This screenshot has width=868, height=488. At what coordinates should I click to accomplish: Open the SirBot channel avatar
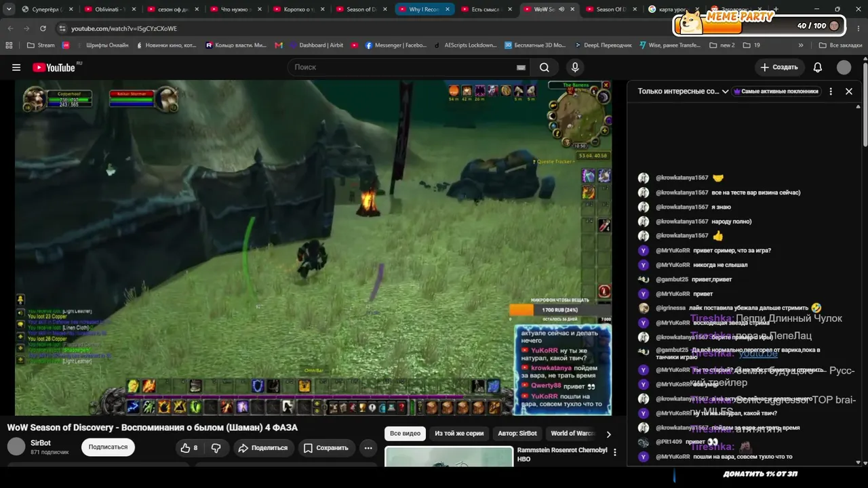tap(16, 447)
